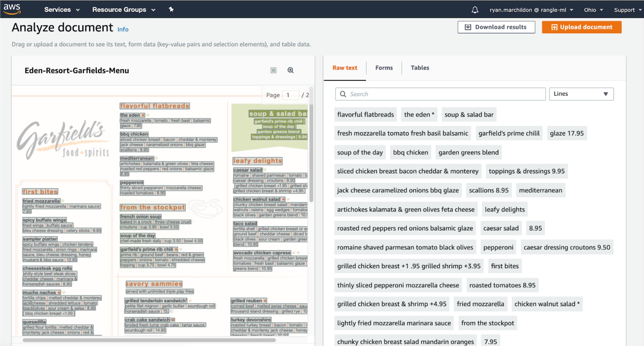This screenshot has height=346, width=644.
Task: Click the page number input box
Action: [291, 95]
